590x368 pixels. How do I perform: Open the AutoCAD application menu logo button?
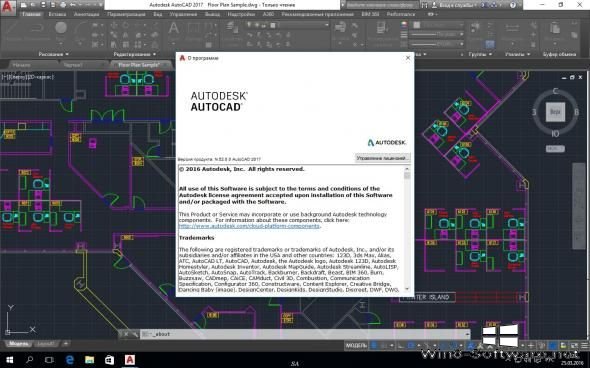[x=8, y=8]
